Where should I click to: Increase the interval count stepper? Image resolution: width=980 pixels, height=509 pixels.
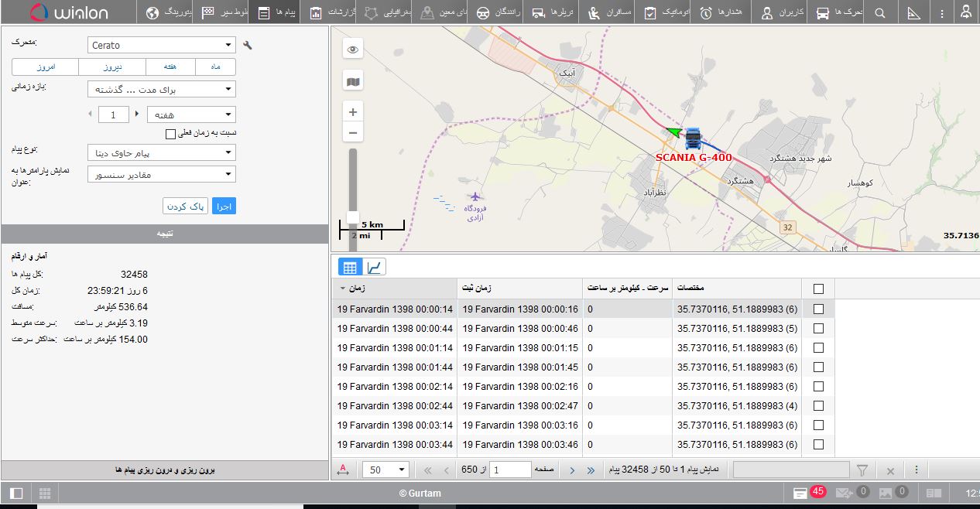coord(137,114)
